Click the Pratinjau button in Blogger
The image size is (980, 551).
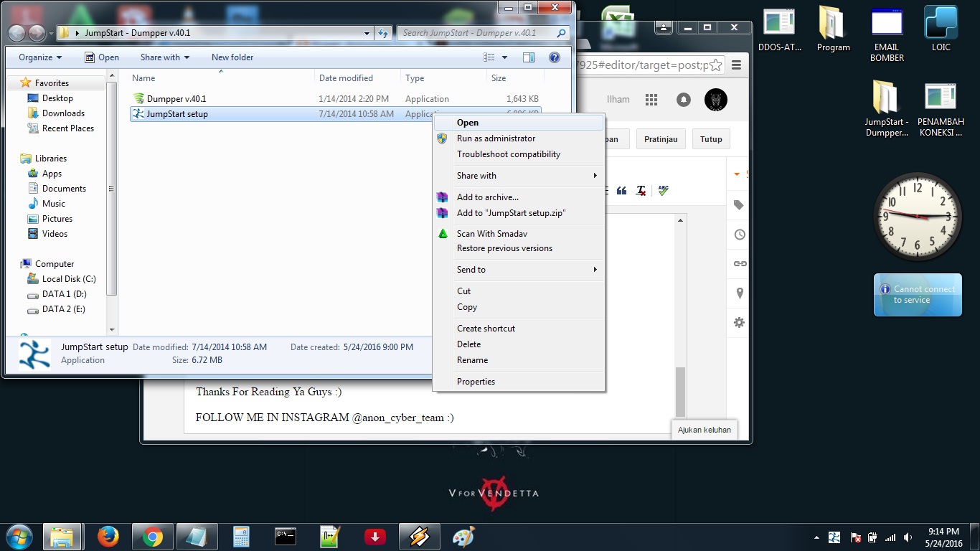661,139
